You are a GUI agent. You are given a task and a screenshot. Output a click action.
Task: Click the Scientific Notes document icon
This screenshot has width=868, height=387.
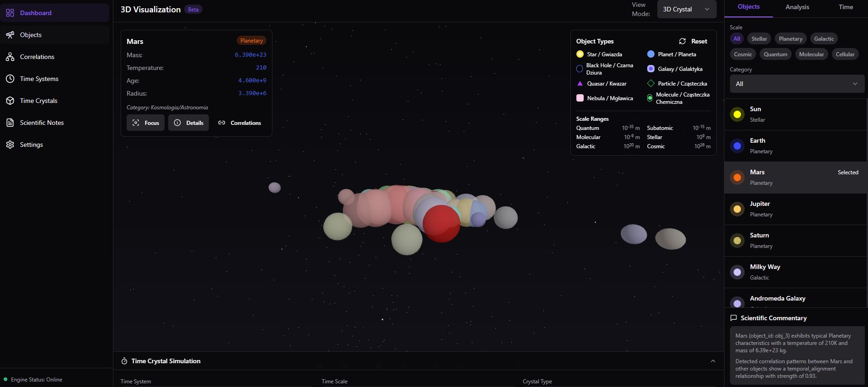pyautogui.click(x=10, y=123)
